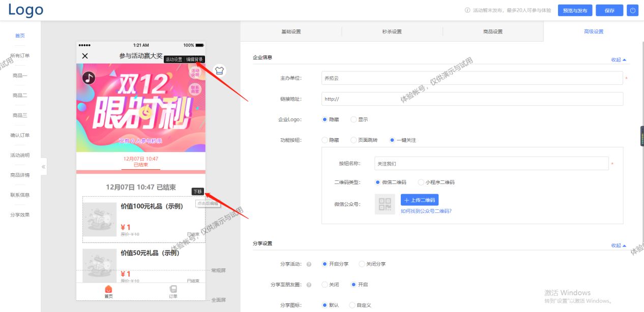This screenshot has height=312, width=644.
Task: Click the power icon in the top toolbar
Action: click(632, 10)
